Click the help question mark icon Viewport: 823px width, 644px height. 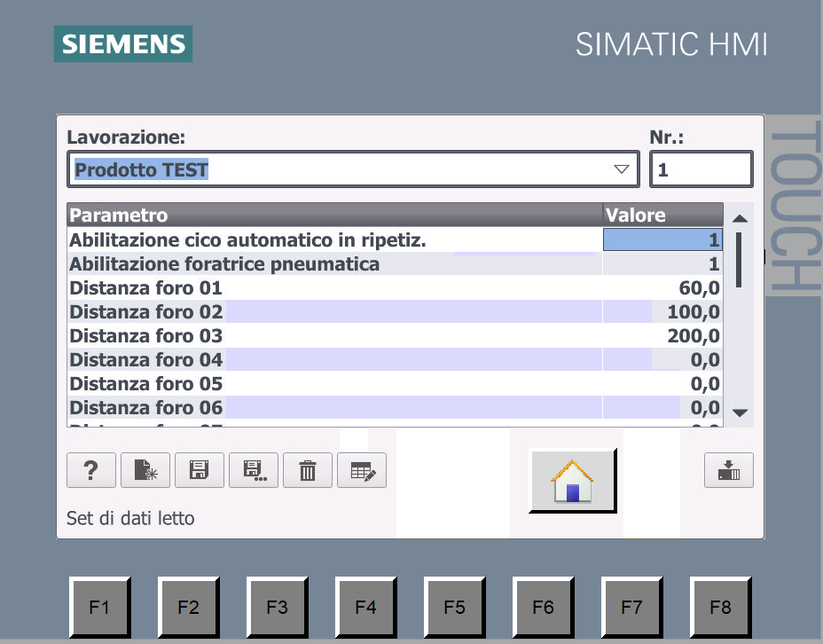point(91,470)
